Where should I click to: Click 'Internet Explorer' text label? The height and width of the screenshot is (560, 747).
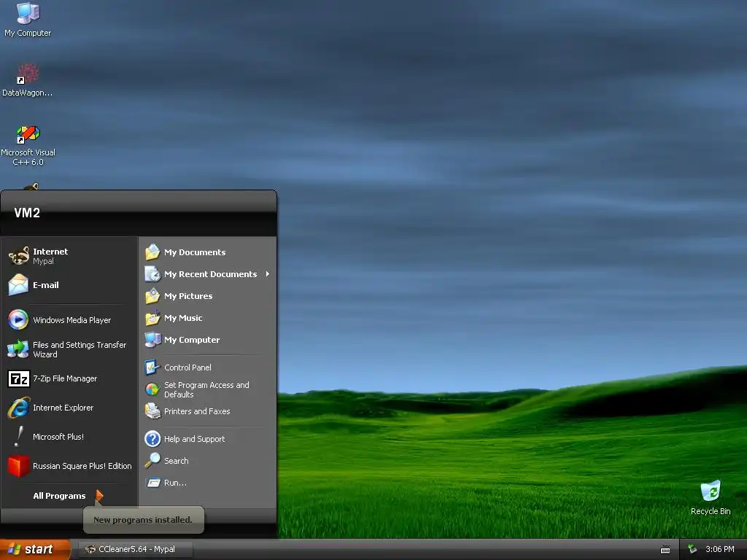63,408
